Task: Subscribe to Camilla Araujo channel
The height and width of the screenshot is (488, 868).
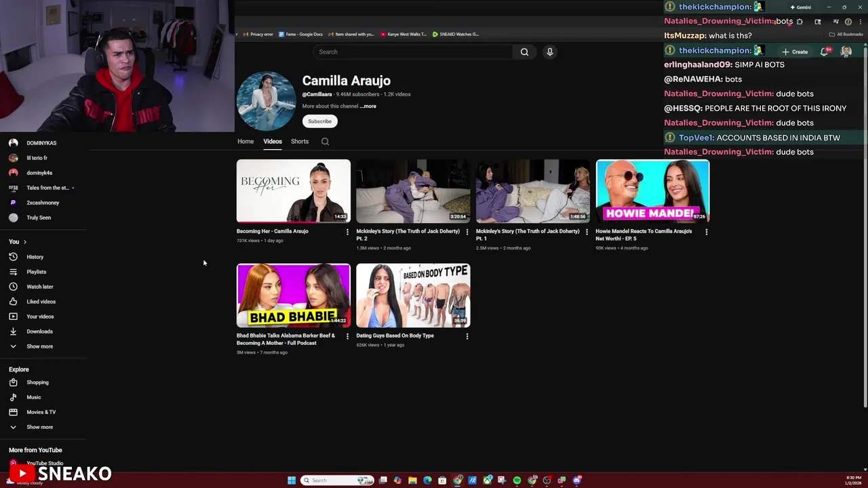Action: [319, 121]
